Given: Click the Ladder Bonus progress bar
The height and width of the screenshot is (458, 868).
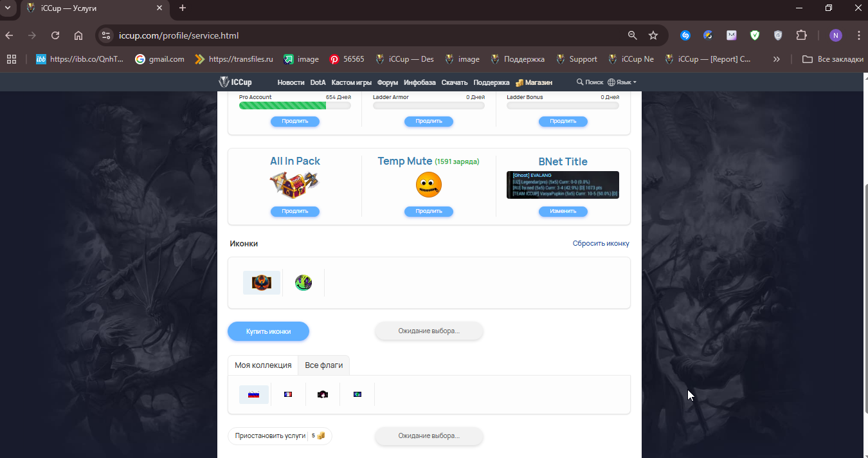Looking at the screenshot, I should [563, 105].
